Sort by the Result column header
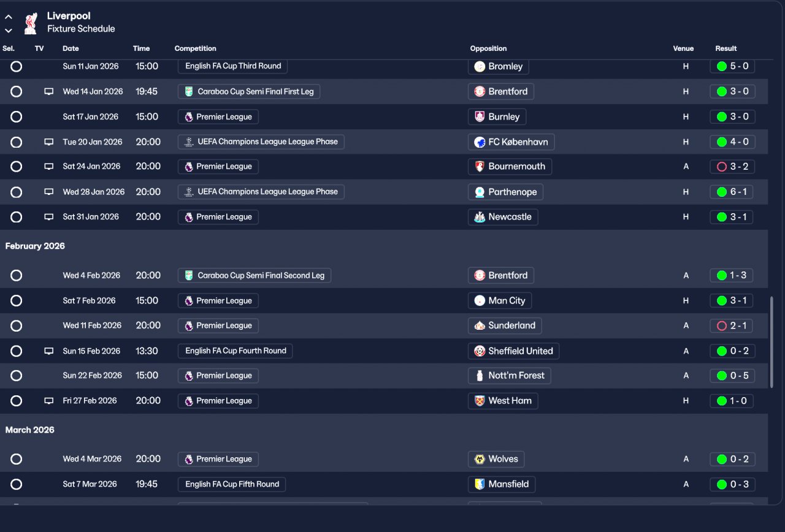Image resolution: width=785 pixels, height=532 pixels. 726,48
